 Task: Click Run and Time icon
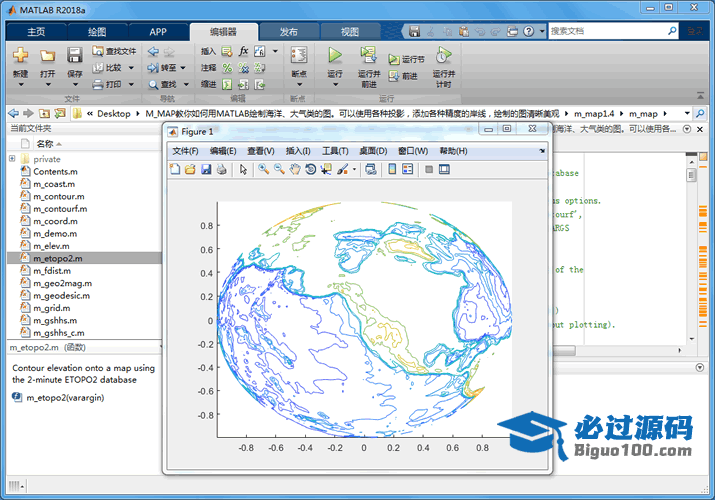coord(443,56)
